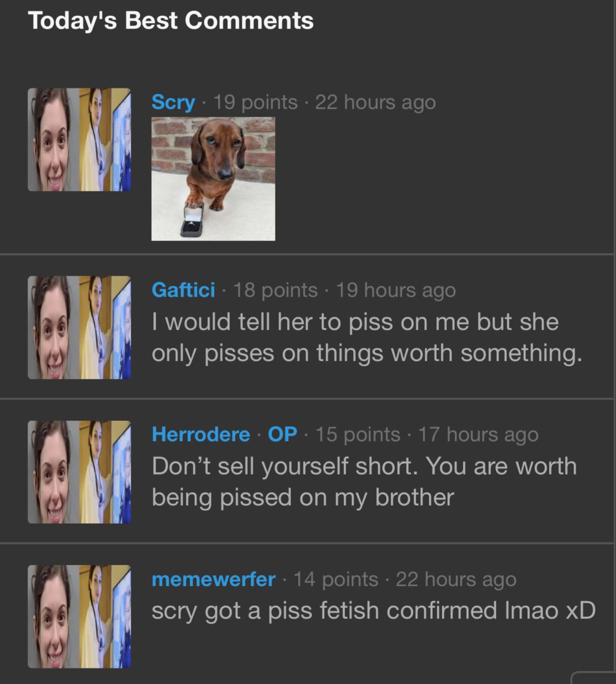Click the '18 points' score on Gaftici's comment
This screenshot has width=616, height=684.
pos(275,290)
